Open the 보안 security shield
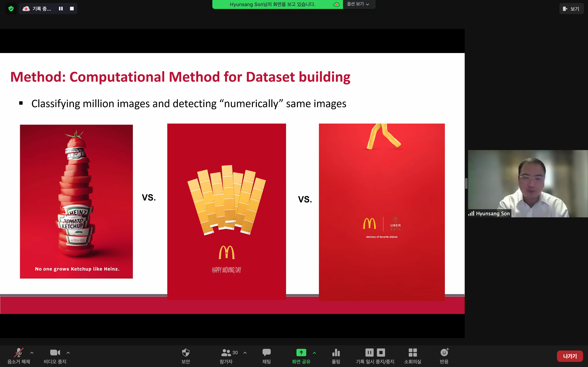Image resolution: width=588 pixels, height=367 pixels. click(186, 356)
